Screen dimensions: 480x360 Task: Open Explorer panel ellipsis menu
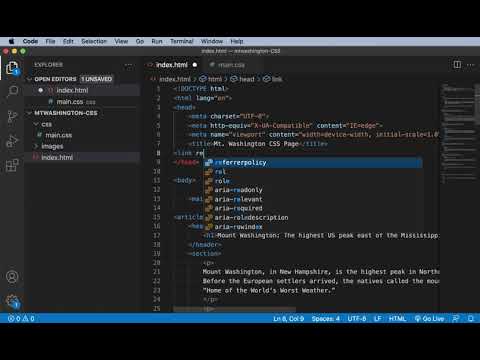(x=129, y=65)
